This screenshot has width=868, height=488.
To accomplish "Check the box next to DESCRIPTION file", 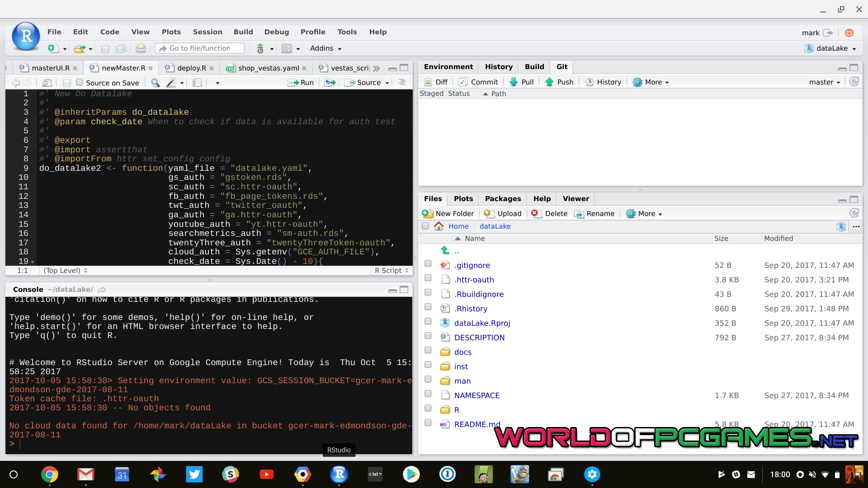I will (428, 336).
